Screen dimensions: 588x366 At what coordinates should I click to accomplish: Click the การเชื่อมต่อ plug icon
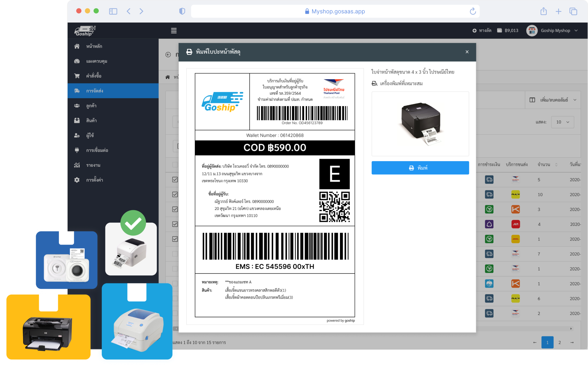[77, 150]
